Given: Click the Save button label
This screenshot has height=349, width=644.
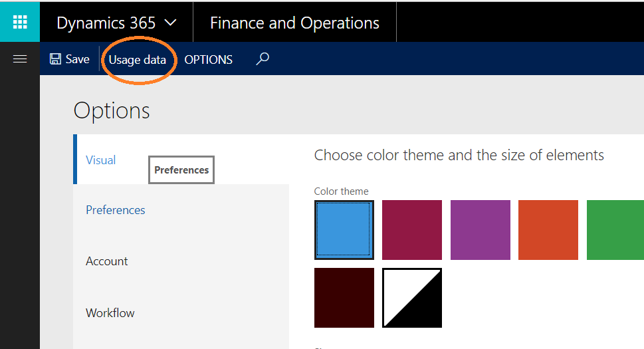Looking at the screenshot, I should (78, 59).
